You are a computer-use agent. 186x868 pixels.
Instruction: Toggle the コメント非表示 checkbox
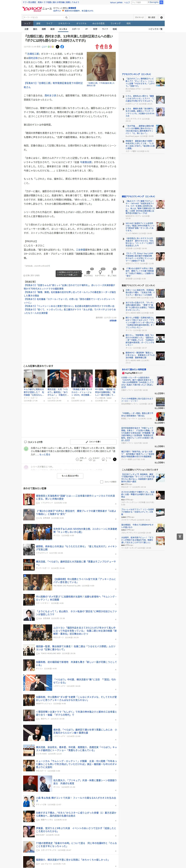tap(102, 482)
